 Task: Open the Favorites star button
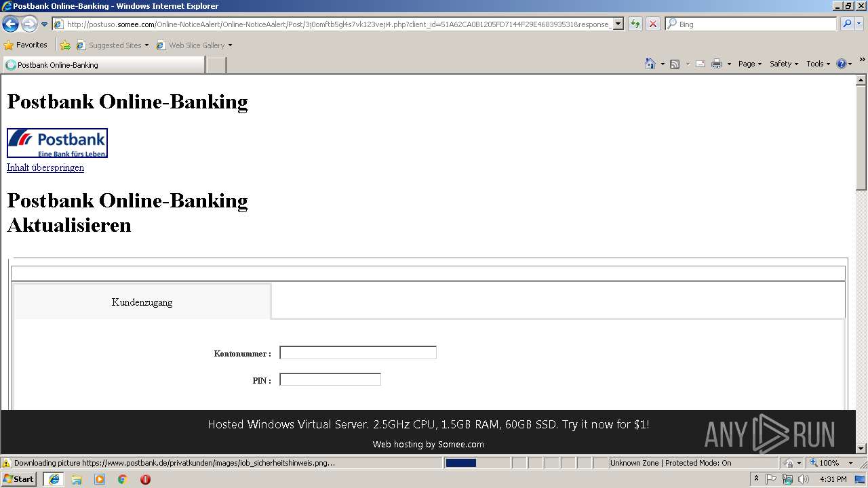(x=26, y=45)
